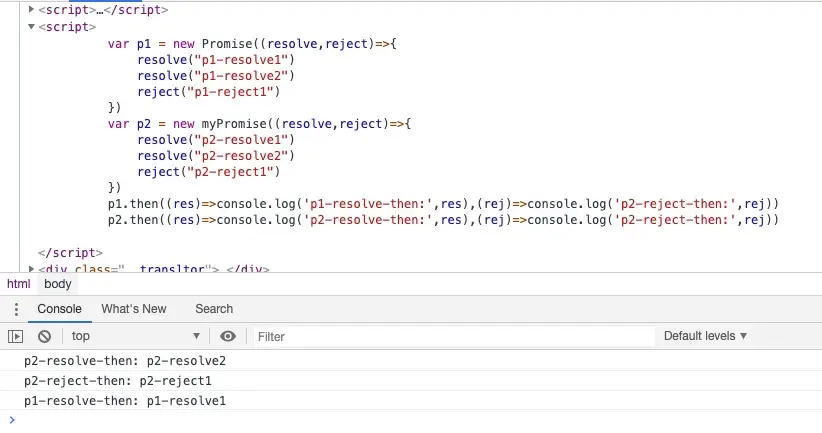822x433 pixels.
Task: Click the resolve("p1-resolve2") code line
Action: click(x=216, y=75)
